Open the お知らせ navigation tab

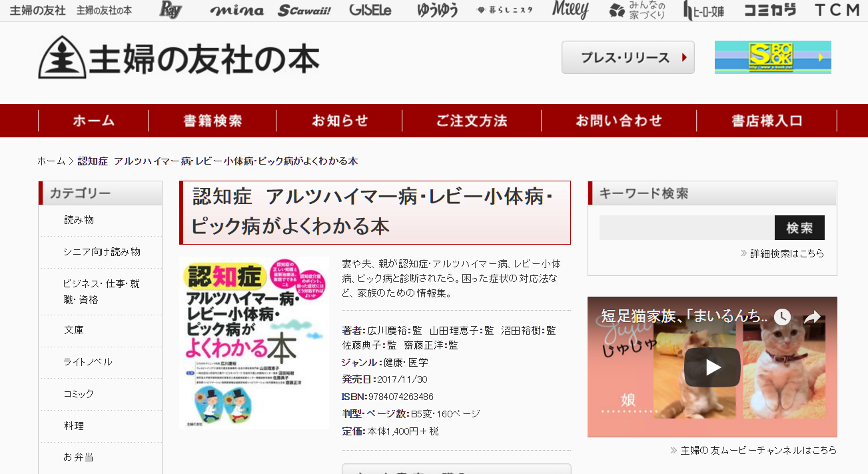click(340, 121)
